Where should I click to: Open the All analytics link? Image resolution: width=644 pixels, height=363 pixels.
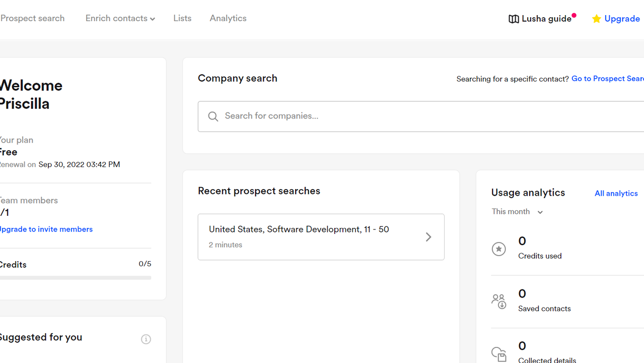(x=616, y=194)
